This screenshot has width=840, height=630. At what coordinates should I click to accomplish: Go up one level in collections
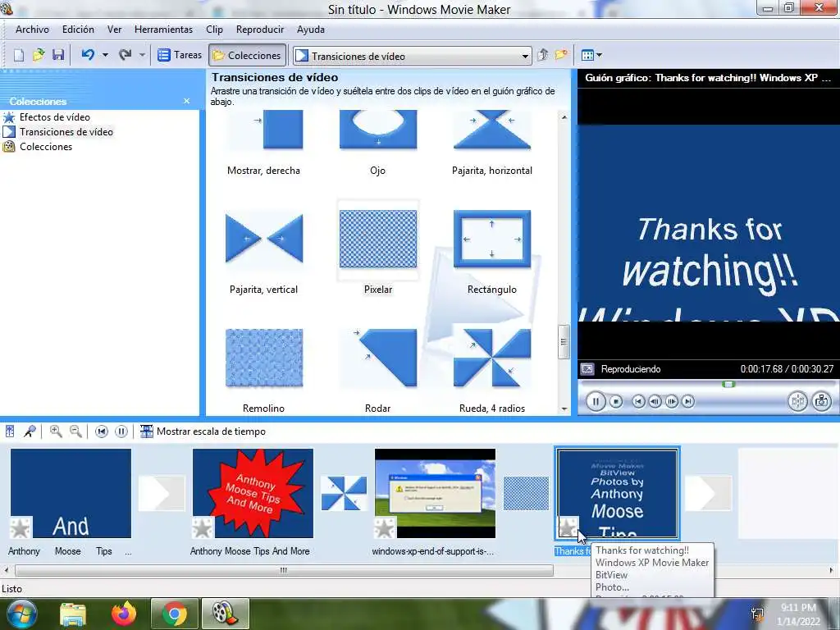[543, 55]
